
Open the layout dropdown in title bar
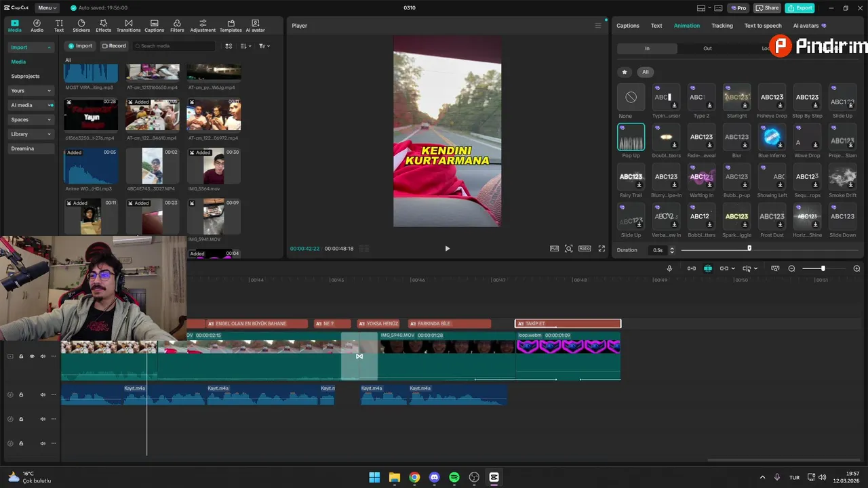704,8
